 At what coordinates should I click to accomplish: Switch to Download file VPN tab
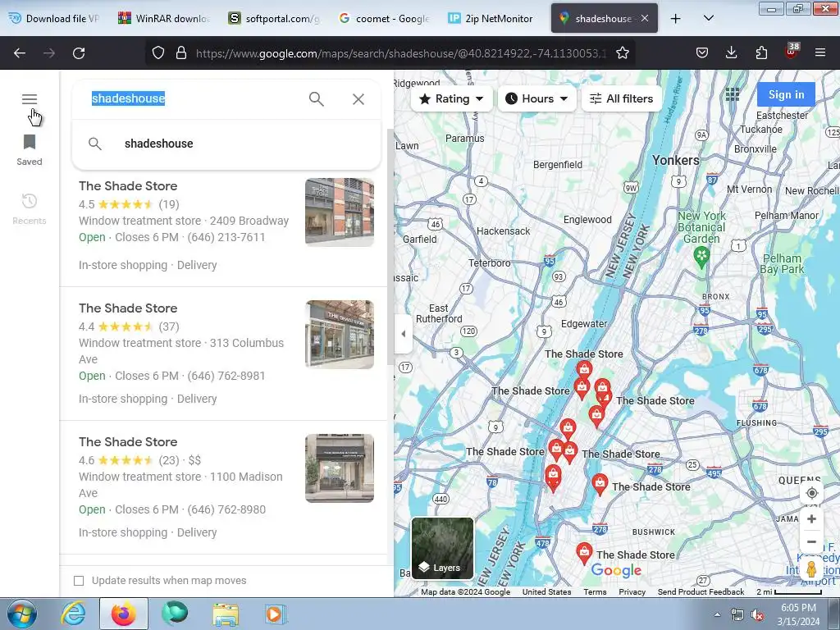(x=55, y=18)
